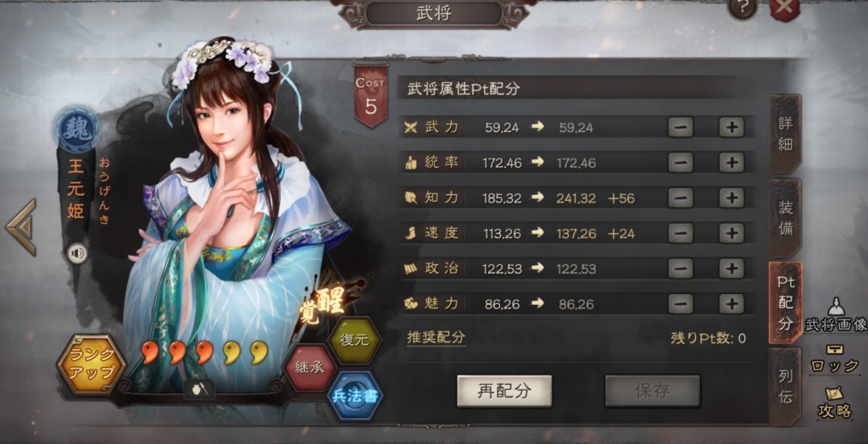868x444 pixels.
Task: Play the voice speaker icon for 王元姫
Action: [x=78, y=254]
